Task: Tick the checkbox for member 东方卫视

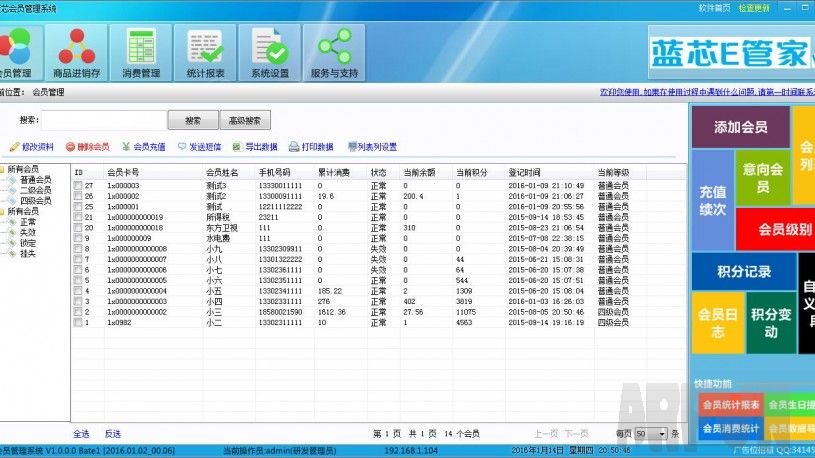Action: (x=78, y=228)
